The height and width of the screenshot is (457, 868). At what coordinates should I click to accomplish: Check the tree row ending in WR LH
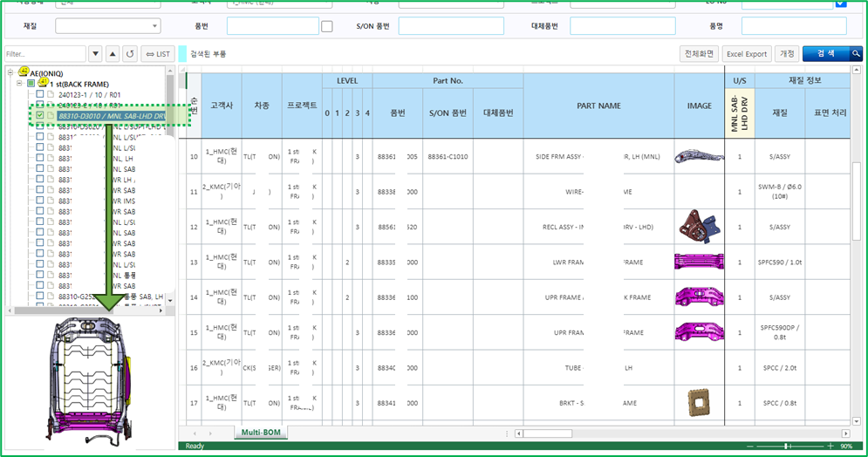(40, 180)
